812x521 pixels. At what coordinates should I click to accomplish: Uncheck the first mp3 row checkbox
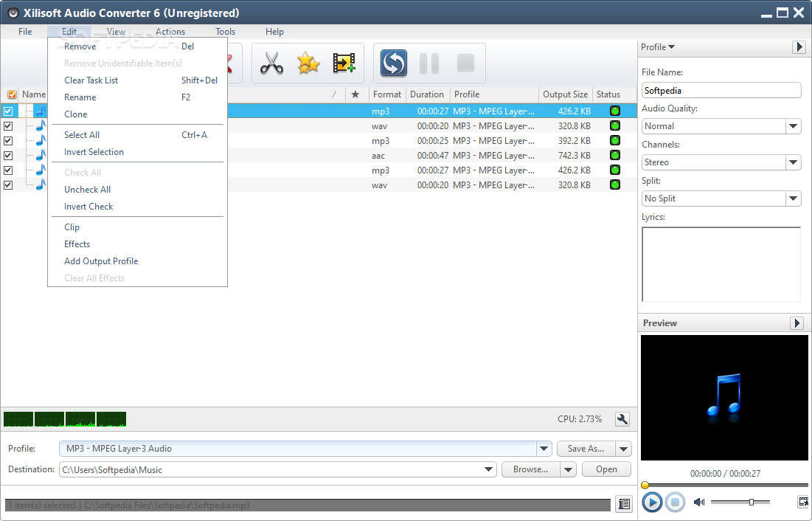pos(8,111)
